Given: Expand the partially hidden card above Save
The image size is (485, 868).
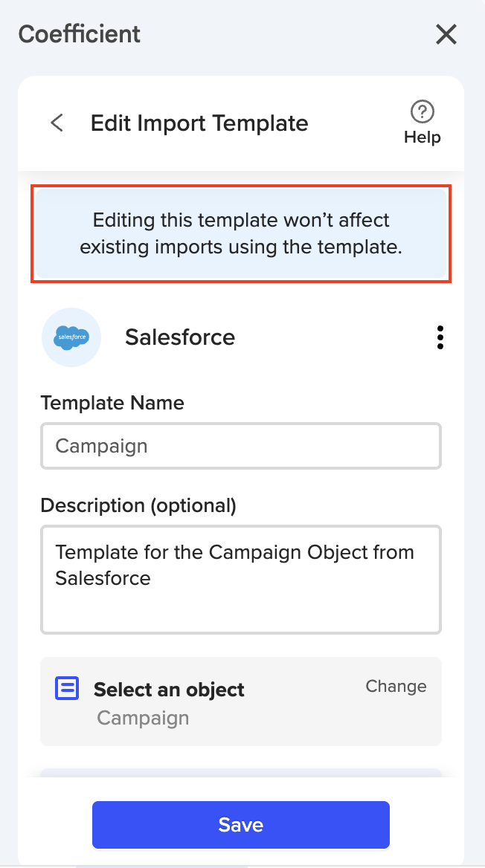Looking at the screenshot, I should click(x=241, y=773).
